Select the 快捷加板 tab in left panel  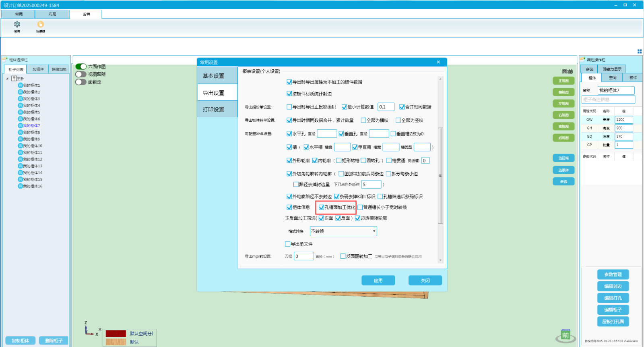point(59,69)
